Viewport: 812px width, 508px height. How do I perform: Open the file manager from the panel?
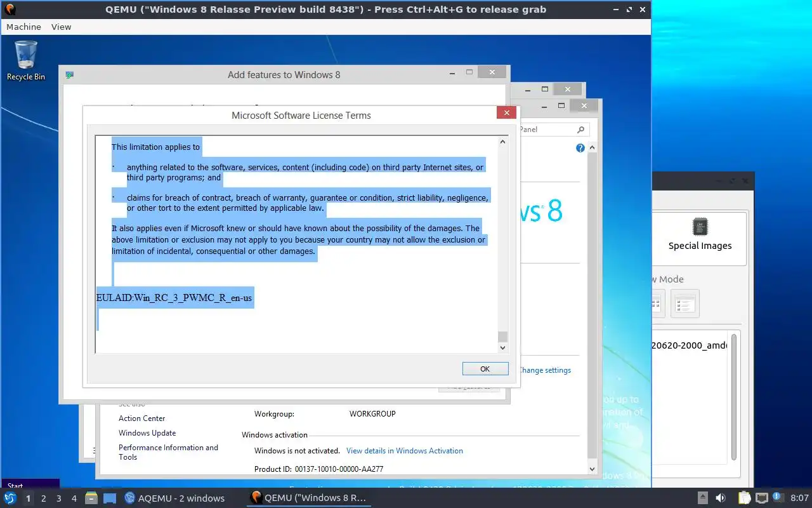click(91, 498)
